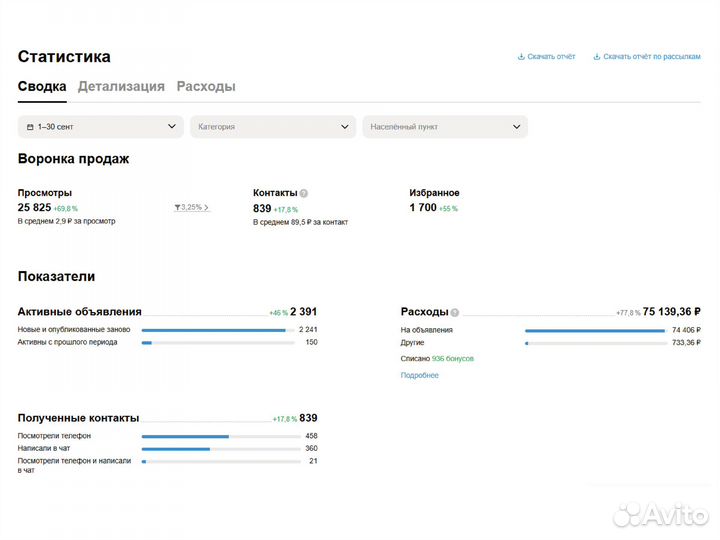Switch to the "Детализация" tab
This screenshot has width=720, height=540.
(121, 86)
